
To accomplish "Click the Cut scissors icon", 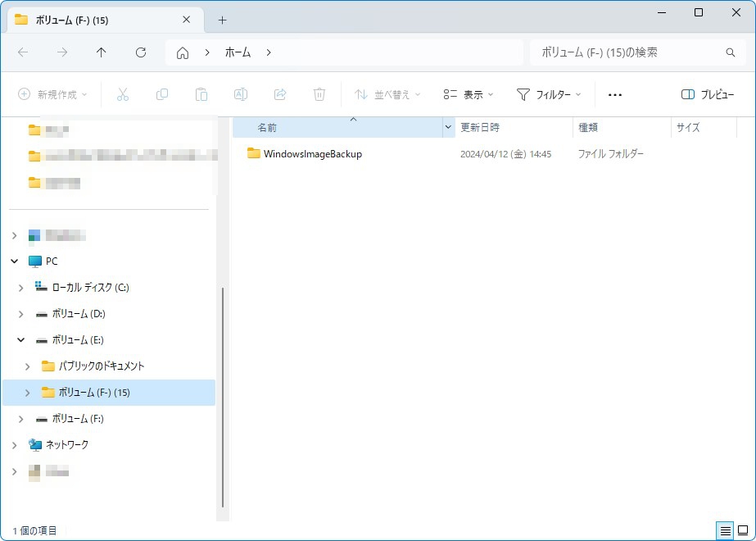I will [123, 94].
